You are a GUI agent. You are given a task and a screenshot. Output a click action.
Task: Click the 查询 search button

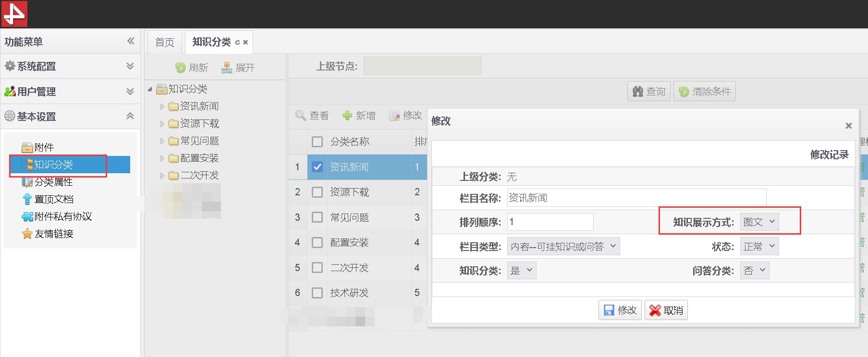click(649, 91)
